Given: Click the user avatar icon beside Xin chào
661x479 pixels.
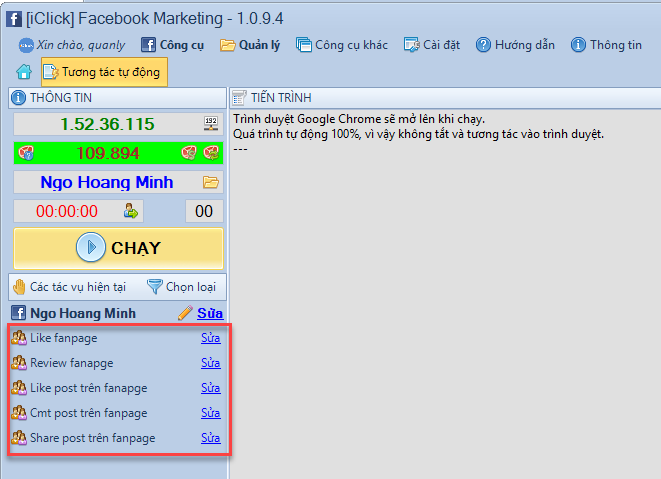Looking at the screenshot, I should tap(26, 45).
